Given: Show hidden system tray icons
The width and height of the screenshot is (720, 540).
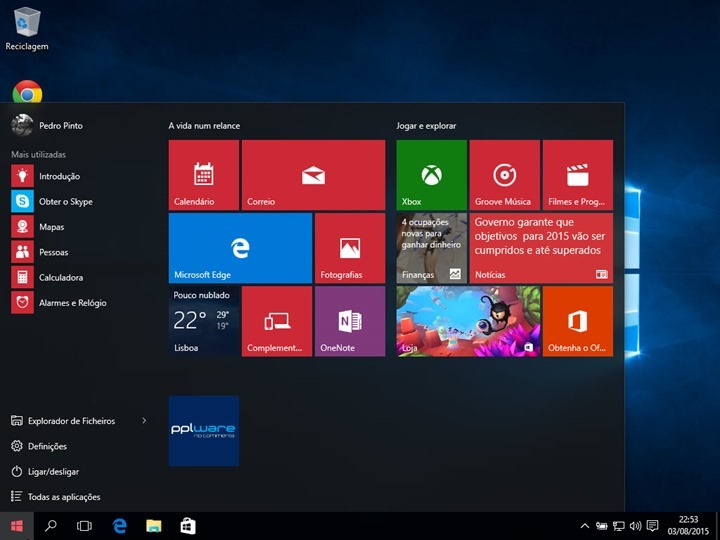Looking at the screenshot, I should (585, 526).
